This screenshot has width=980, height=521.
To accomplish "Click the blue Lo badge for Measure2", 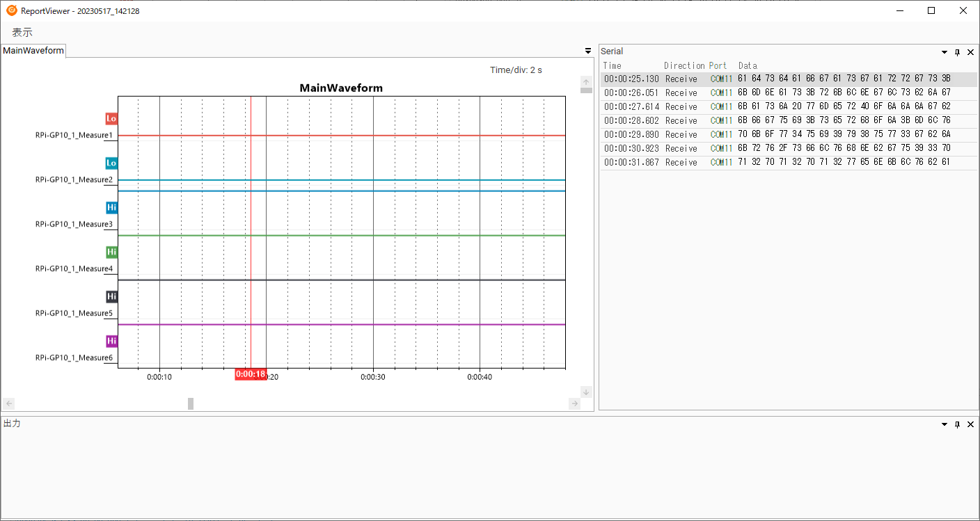I will (x=111, y=163).
